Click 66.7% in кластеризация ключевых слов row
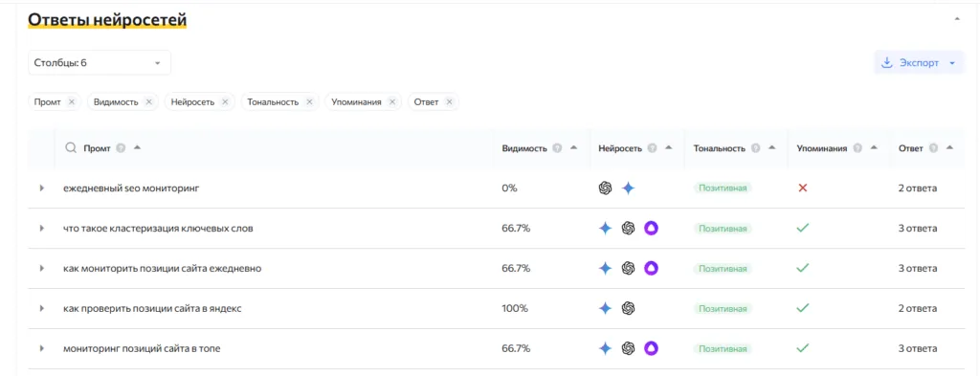Image resolution: width=980 pixels, height=376 pixels. click(x=516, y=229)
